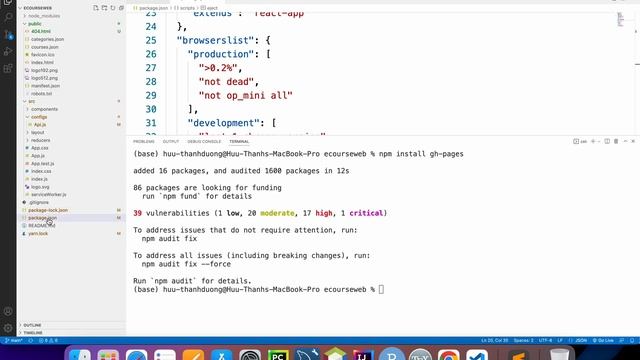Open errors and warnings count in status bar
The width and height of the screenshot is (640, 360).
click(x=48, y=340)
